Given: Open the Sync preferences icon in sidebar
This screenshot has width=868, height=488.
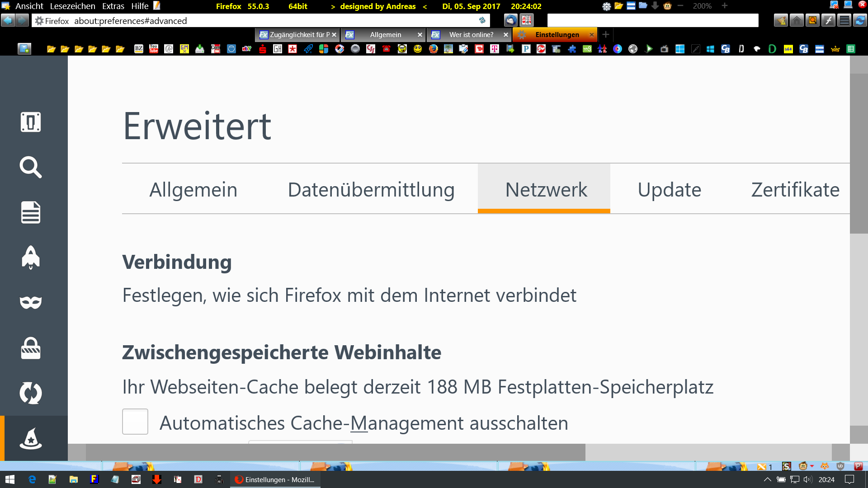Looking at the screenshot, I should pos(31,393).
